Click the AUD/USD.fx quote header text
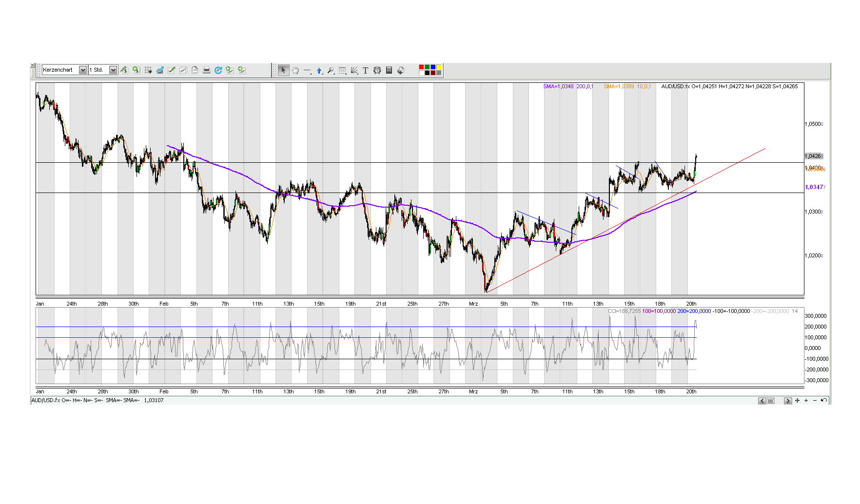This screenshot has width=860, height=504. click(x=729, y=87)
